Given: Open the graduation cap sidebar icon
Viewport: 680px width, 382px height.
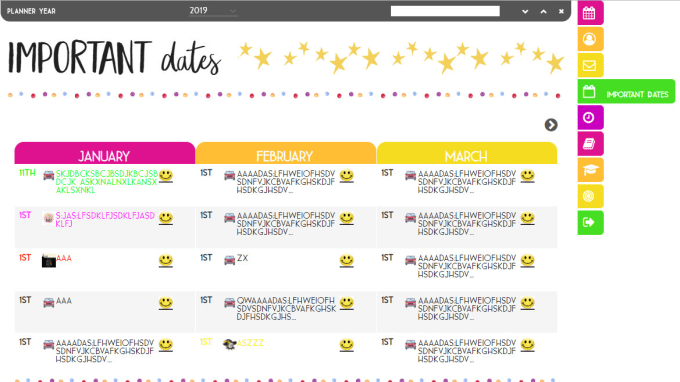Looking at the screenshot, I should [x=590, y=170].
